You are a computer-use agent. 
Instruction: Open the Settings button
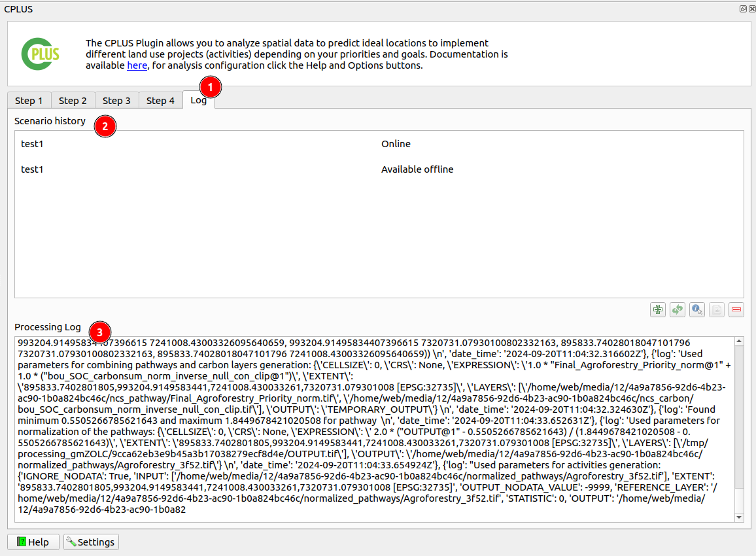pyautogui.click(x=91, y=542)
